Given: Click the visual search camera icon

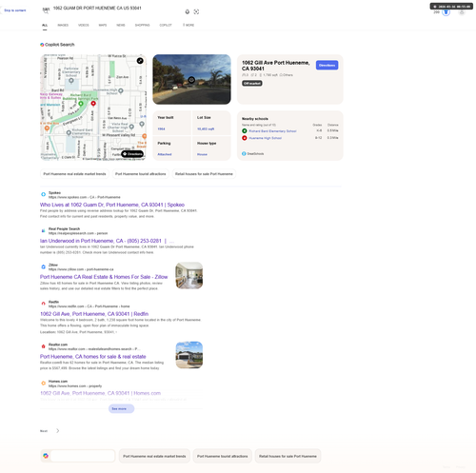Looking at the screenshot, I should (196, 11).
